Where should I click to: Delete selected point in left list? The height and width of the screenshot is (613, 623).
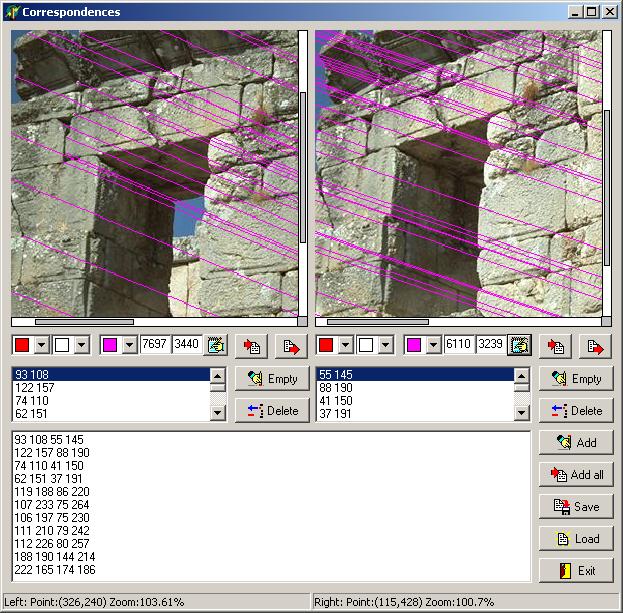(272, 410)
